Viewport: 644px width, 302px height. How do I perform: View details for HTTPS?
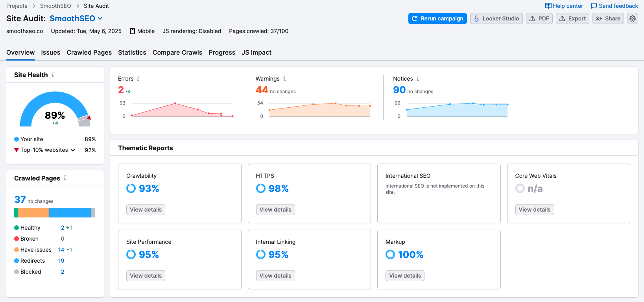pyautogui.click(x=275, y=210)
